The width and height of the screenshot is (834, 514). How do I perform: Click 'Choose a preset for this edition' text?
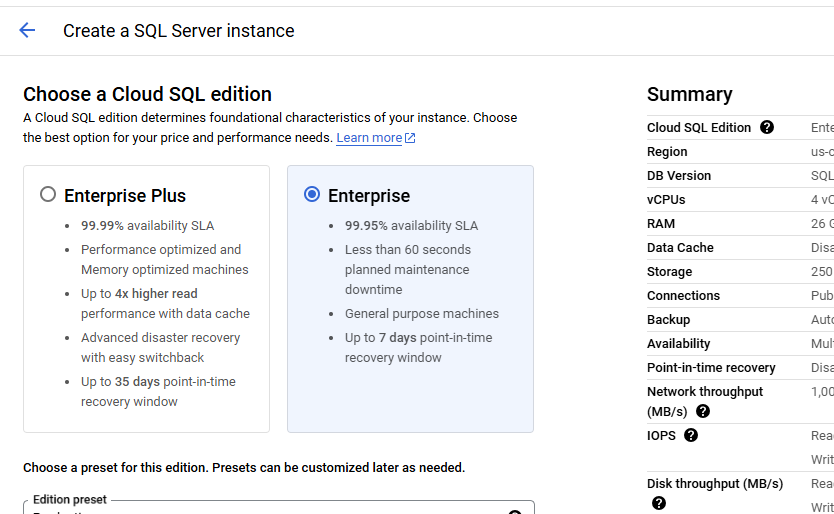pyautogui.click(x=244, y=468)
